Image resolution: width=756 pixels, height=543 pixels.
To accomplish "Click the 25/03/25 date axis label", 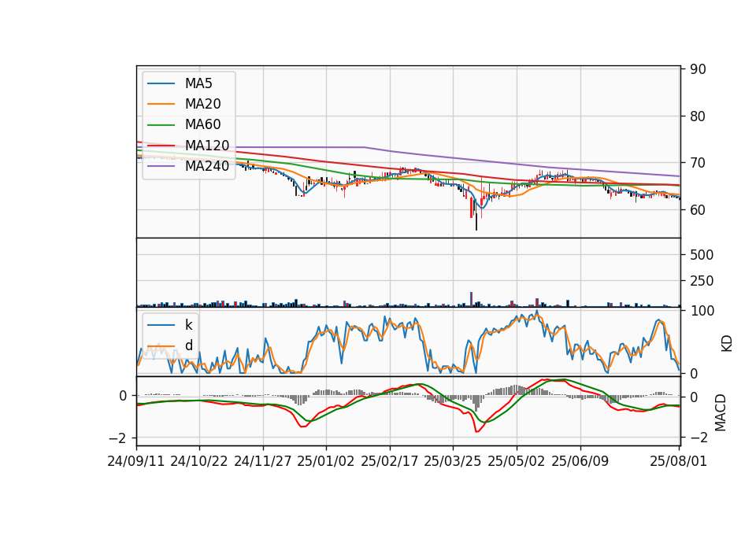I will click(x=453, y=461).
